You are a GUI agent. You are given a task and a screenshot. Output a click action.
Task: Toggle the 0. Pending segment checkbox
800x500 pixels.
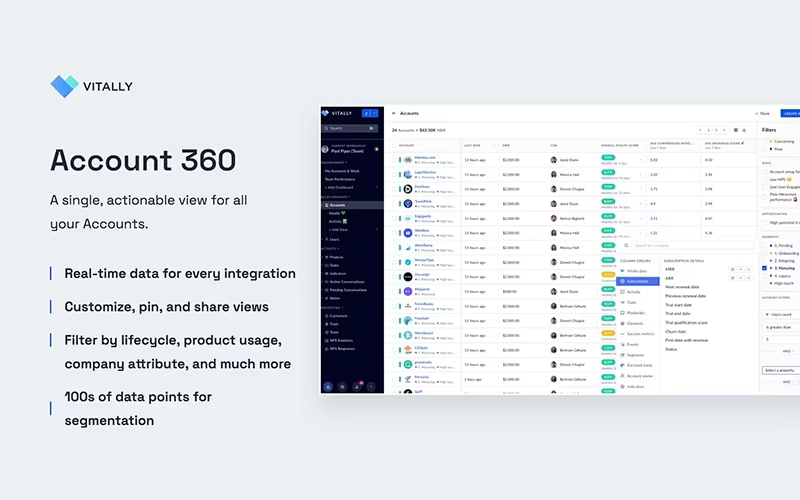click(764, 245)
